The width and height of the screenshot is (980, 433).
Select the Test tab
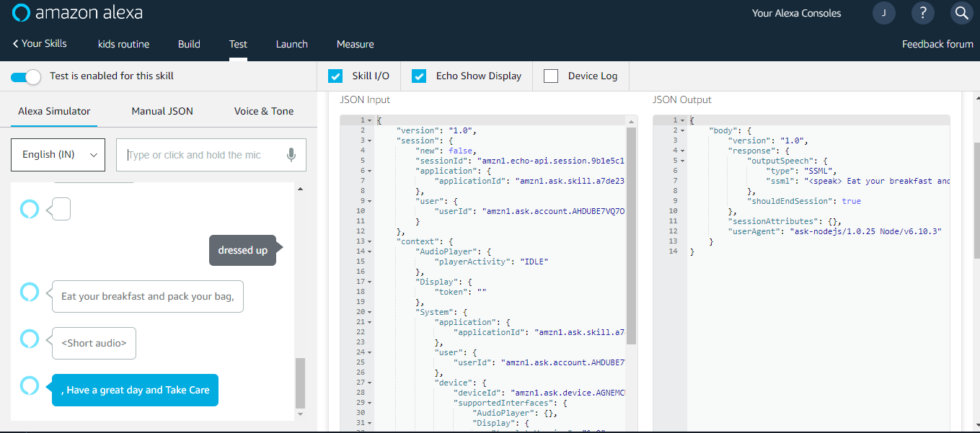point(238,44)
